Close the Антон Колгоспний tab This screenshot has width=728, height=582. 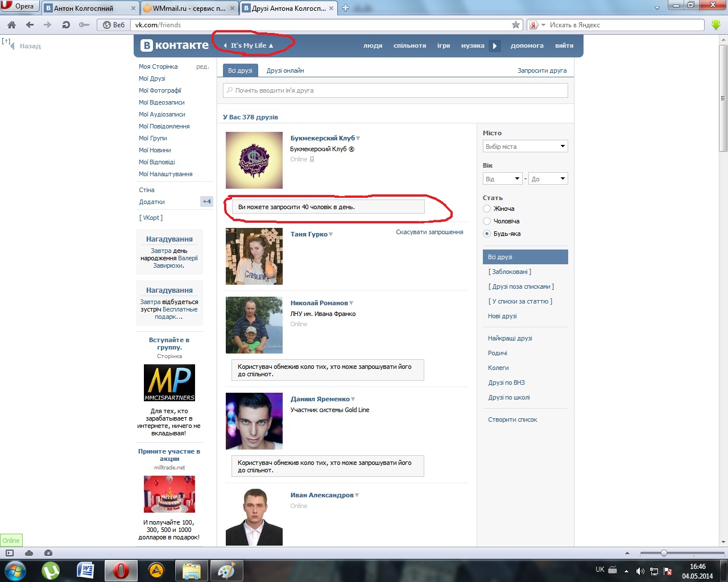coord(134,8)
